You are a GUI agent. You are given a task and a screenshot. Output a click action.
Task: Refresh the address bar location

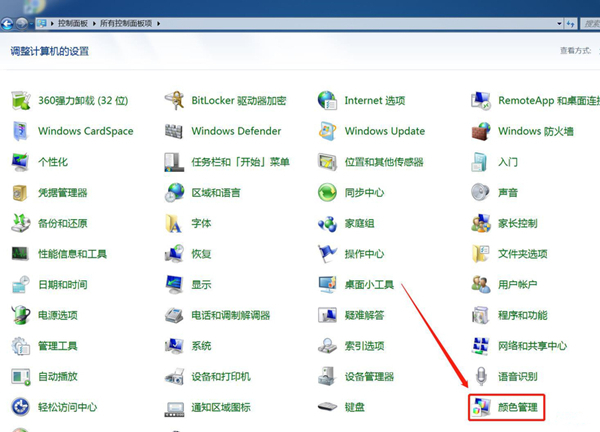pyautogui.click(x=571, y=24)
